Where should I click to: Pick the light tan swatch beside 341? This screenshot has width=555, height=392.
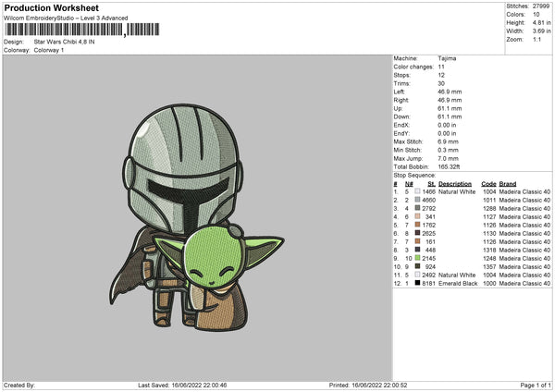(x=417, y=216)
